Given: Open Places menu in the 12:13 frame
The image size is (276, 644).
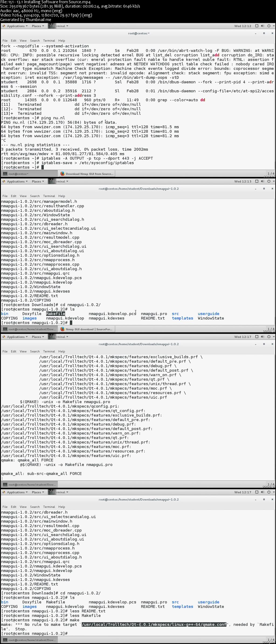Looking at the screenshot, I should [38, 182].
